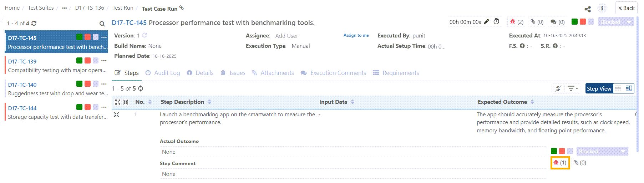Switch to split layout in Step View

[629, 88]
